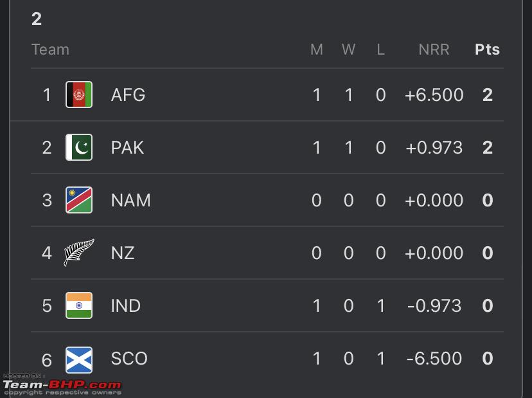Select the NZ team name
This screenshot has height=398, width=532.
pos(123,253)
